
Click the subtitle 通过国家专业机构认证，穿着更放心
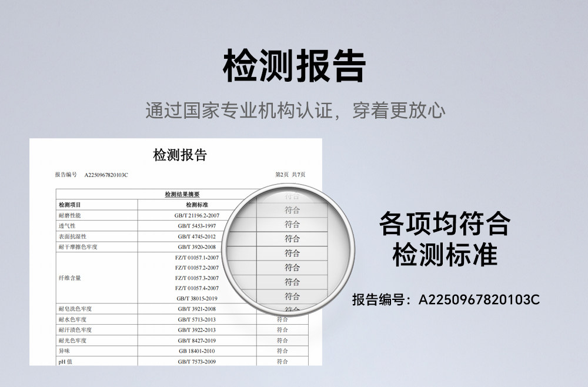pos(294,110)
